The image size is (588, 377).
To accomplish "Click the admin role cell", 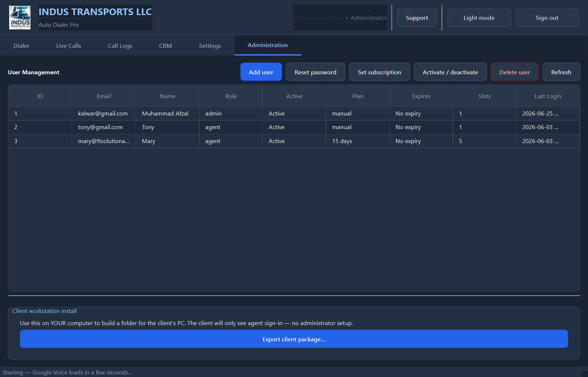I will [231, 113].
